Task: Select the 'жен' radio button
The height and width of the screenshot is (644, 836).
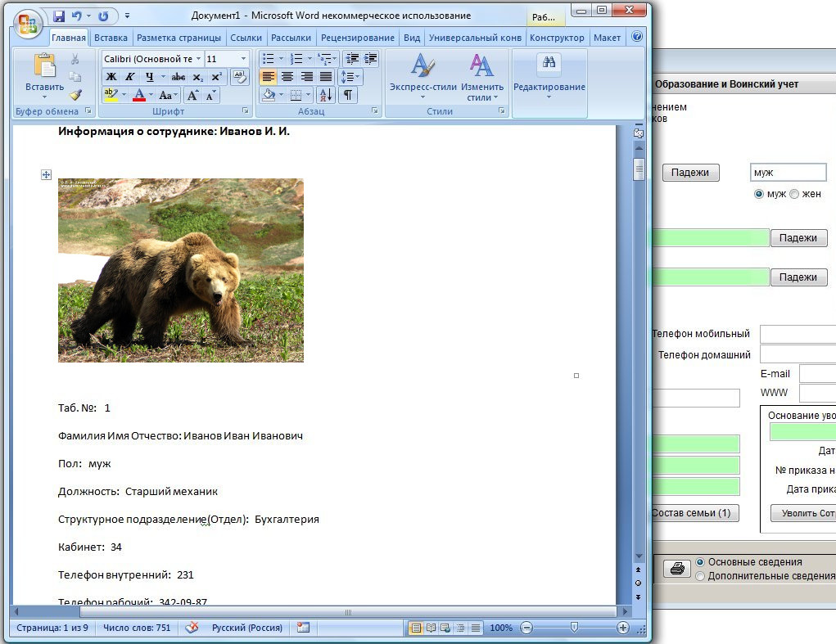Action: click(x=794, y=194)
